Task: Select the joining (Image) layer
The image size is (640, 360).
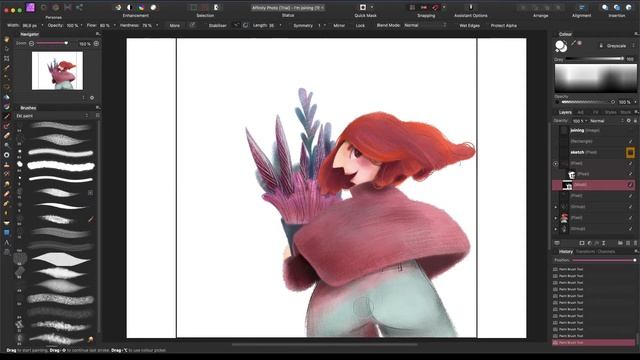Action: (x=594, y=130)
